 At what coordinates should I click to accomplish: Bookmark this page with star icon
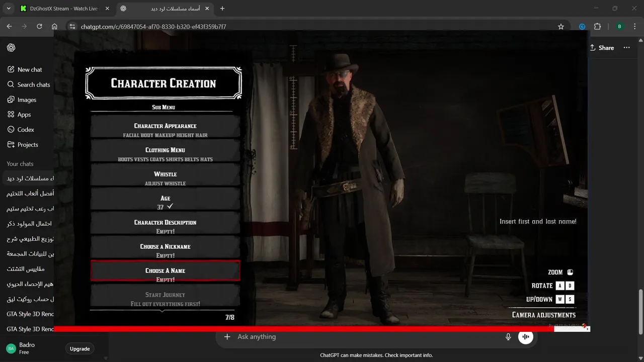[x=561, y=27]
